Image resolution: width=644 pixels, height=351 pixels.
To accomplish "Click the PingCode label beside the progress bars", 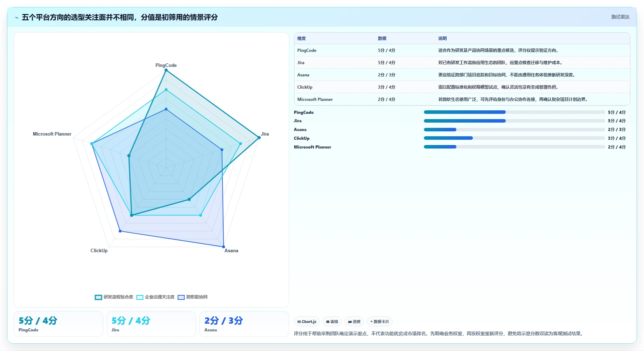I will click(x=304, y=112).
